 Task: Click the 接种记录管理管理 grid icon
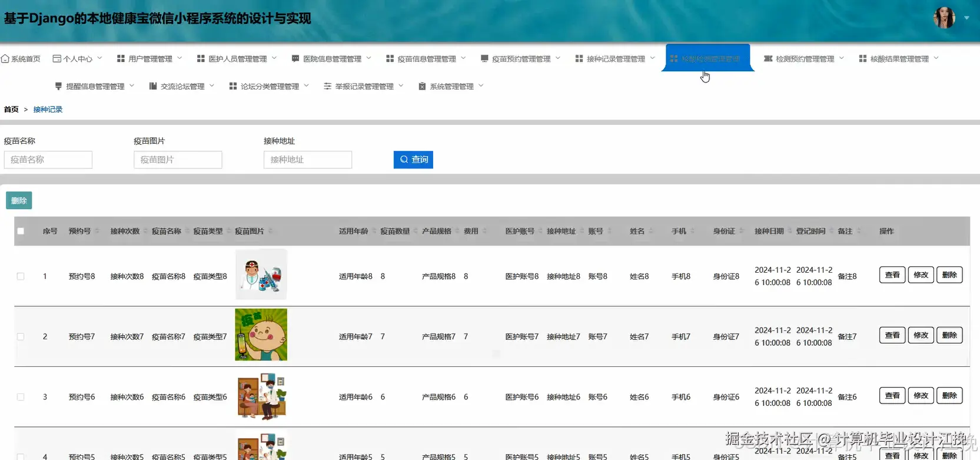pyautogui.click(x=579, y=58)
